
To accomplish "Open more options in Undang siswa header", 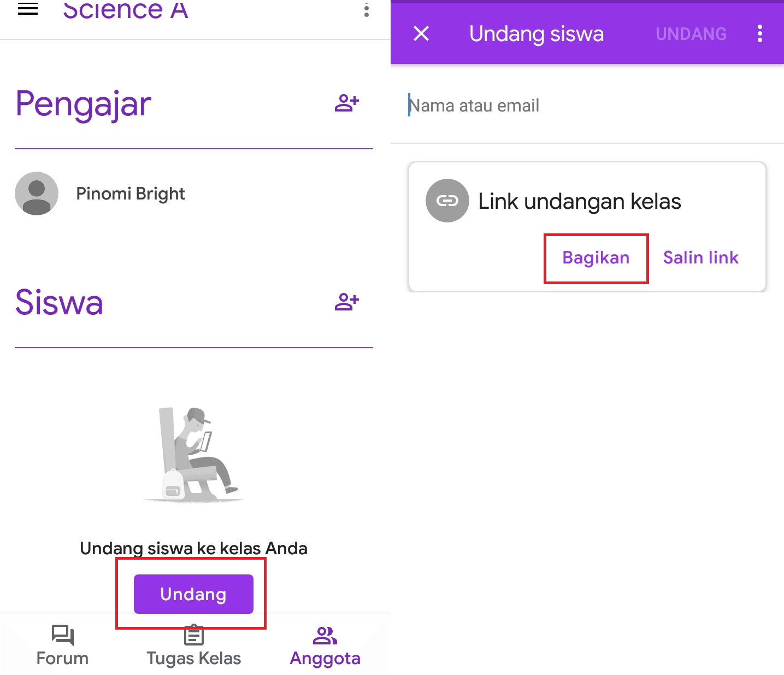I will [759, 34].
